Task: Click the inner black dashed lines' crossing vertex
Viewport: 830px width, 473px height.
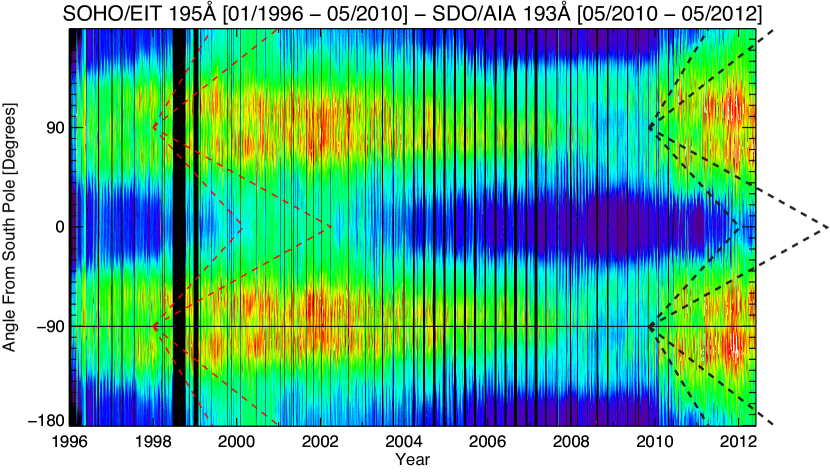Action: tap(739, 227)
